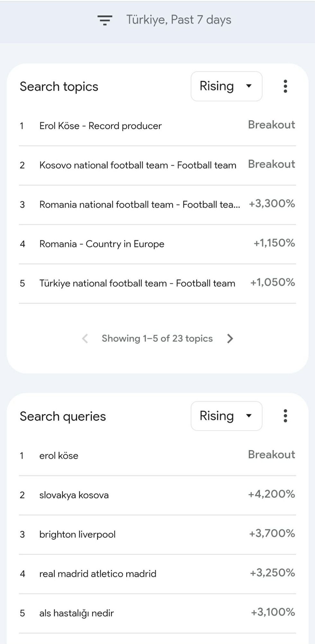Screen dimensions: 315x644
Task: Go to next page of topics
Action: coord(230,338)
